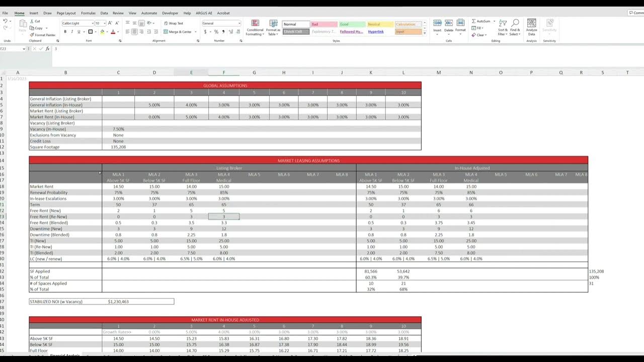Apply the Bad cell style swatch
644x362 pixels.
point(324,24)
